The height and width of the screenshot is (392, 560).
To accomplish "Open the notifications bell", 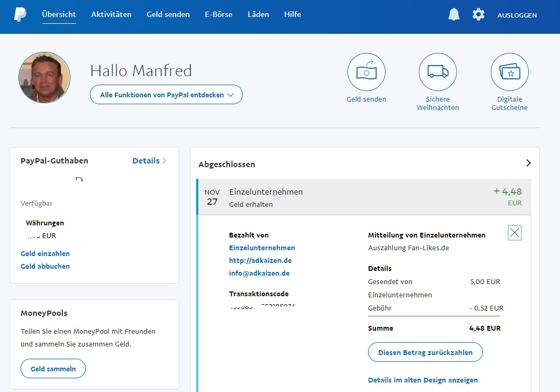I will tap(454, 15).
